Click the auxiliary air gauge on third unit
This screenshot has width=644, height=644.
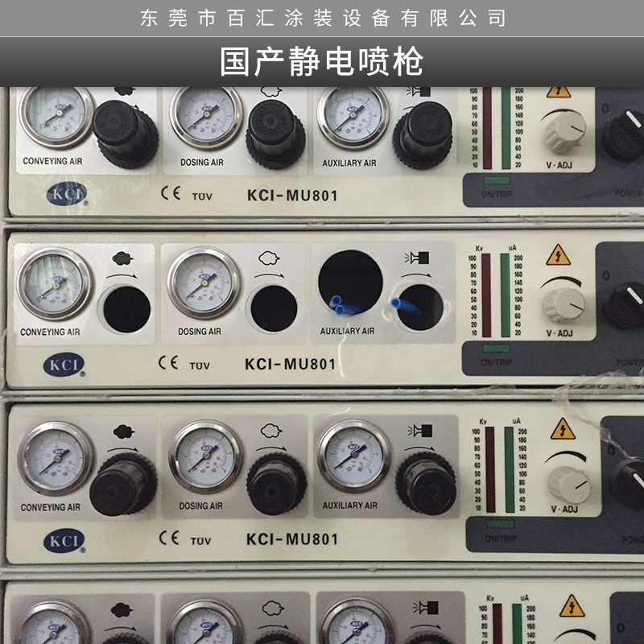pos(354,456)
